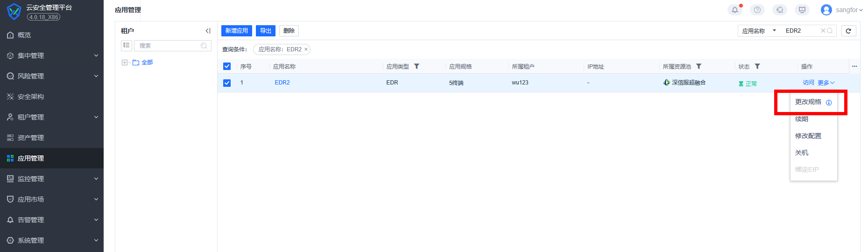Click the filter icon on 应用类型 column
Image resolution: width=868 pixels, height=252 pixels.
pyautogui.click(x=416, y=66)
